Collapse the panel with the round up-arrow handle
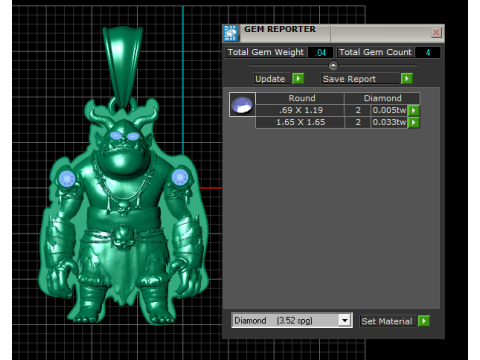Viewport: 480px width, 360px height. click(x=333, y=65)
